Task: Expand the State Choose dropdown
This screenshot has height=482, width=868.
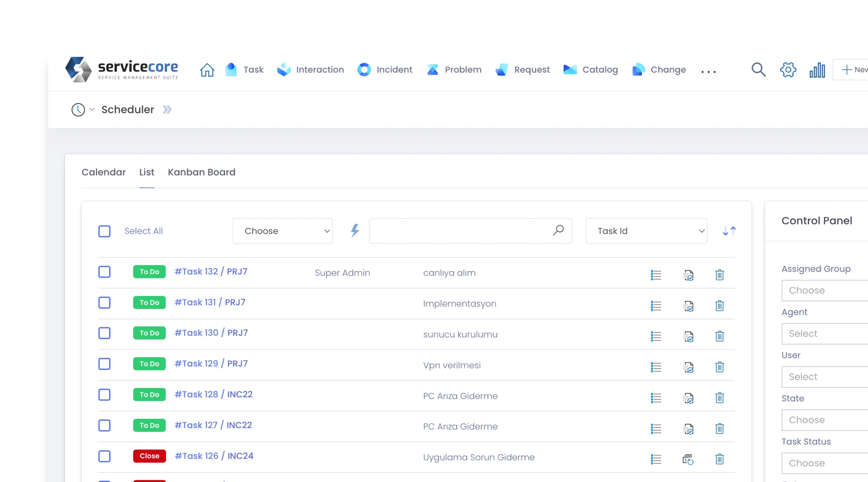Action: click(x=825, y=420)
